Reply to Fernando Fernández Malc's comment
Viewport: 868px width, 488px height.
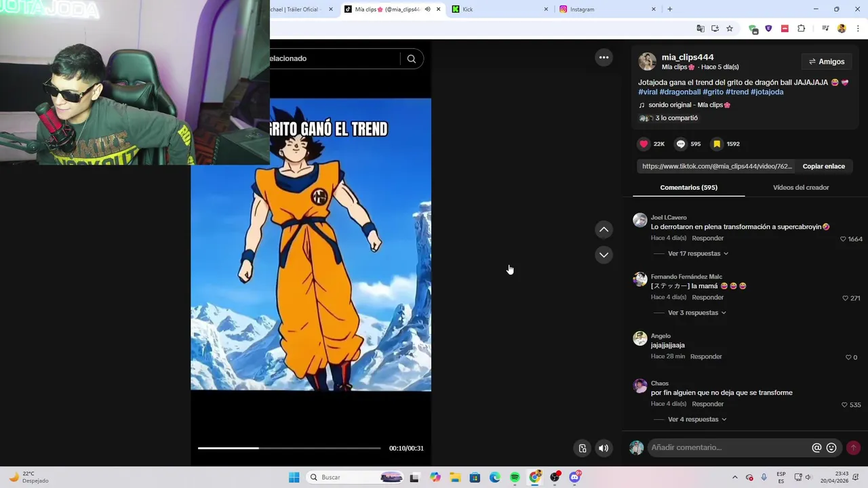tap(707, 298)
